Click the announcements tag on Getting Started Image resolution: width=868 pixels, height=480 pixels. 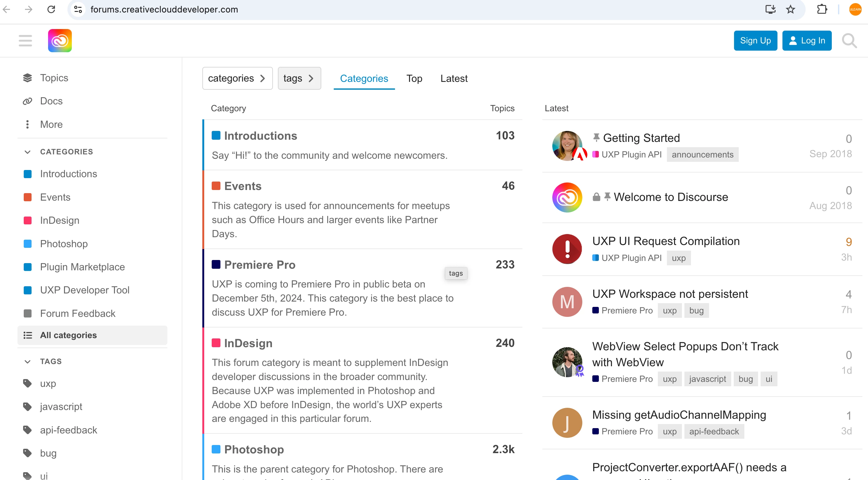coord(703,154)
